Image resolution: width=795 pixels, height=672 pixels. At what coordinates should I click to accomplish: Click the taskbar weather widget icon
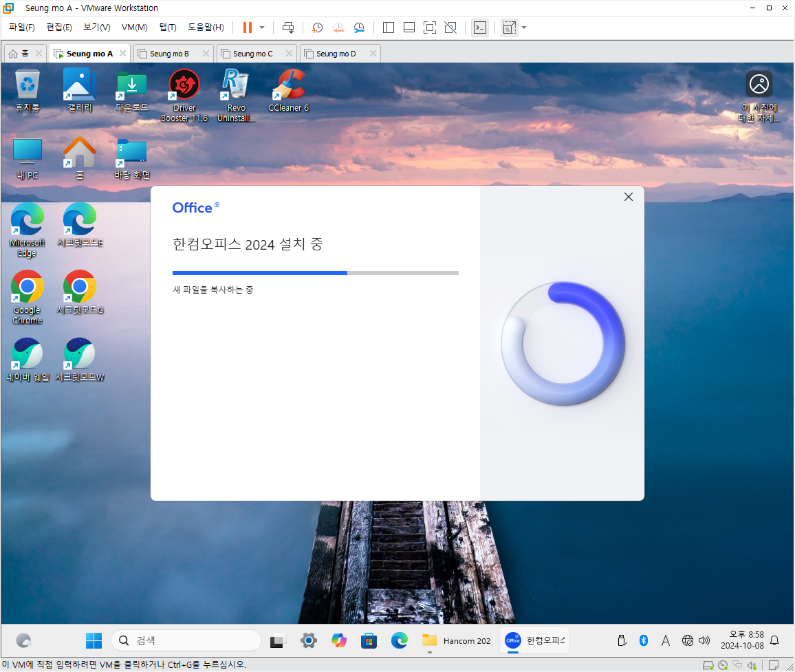[23, 640]
